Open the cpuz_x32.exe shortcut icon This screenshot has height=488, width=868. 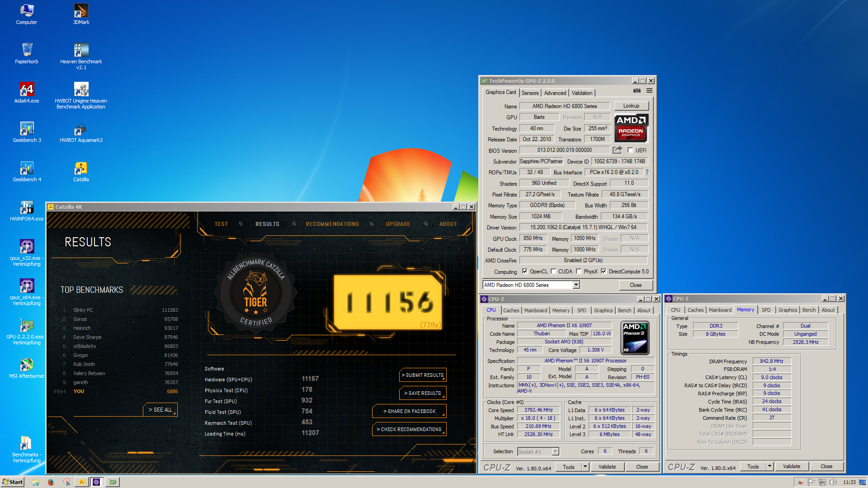tap(27, 253)
